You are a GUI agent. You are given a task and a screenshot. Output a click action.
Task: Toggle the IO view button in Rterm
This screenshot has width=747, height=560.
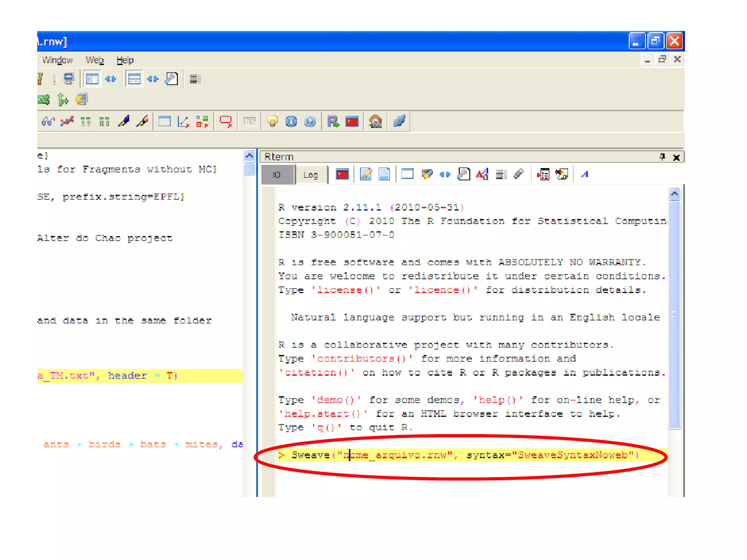(277, 175)
